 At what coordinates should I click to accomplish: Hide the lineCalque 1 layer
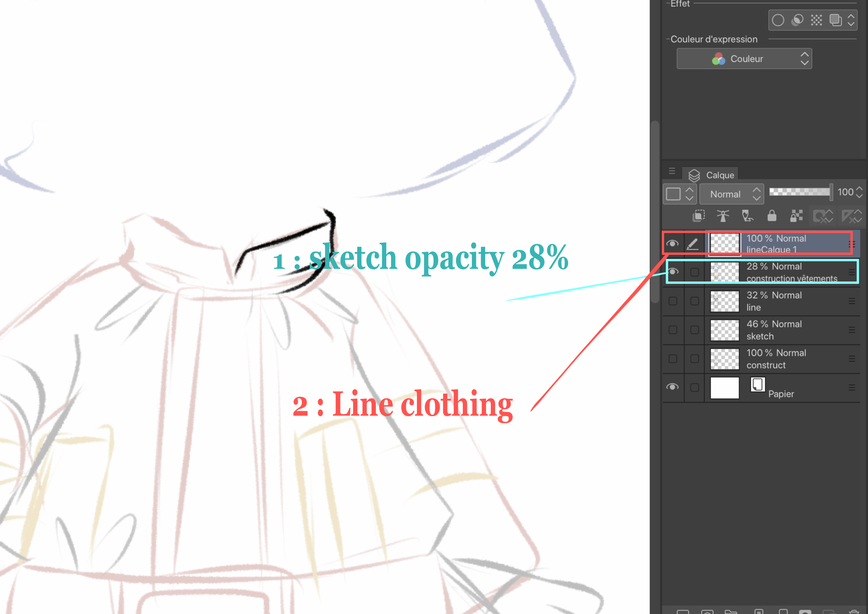coord(672,244)
